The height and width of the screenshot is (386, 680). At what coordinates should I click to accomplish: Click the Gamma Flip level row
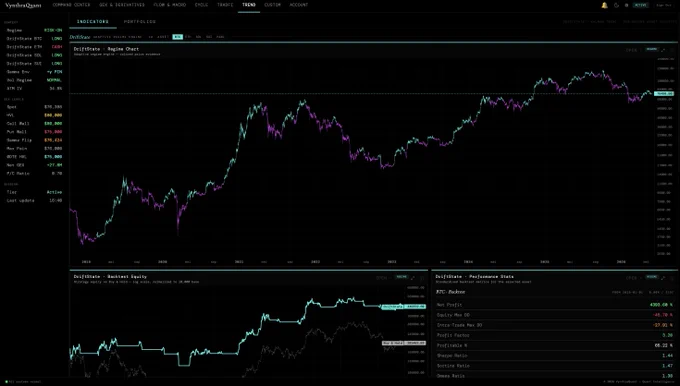[34, 140]
